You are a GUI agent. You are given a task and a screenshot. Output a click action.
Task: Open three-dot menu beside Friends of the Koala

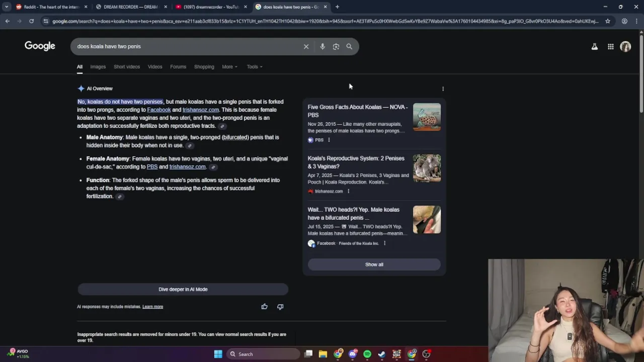[x=384, y=243]
